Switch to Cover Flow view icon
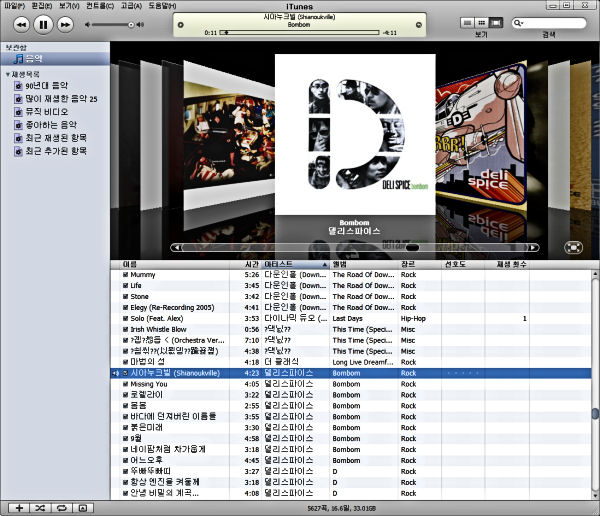Viewport: 600px width, 516px height. point(496,23)
